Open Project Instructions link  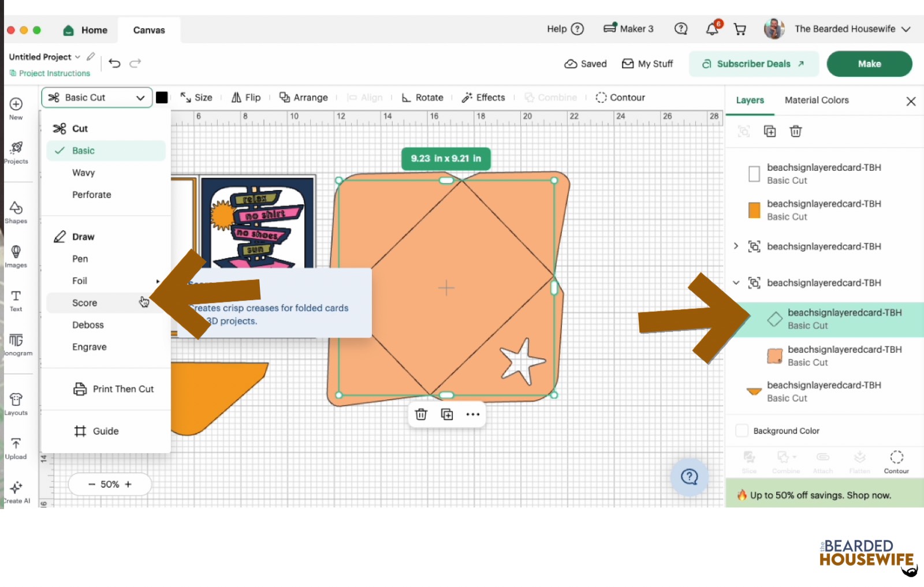pos(50,73)
